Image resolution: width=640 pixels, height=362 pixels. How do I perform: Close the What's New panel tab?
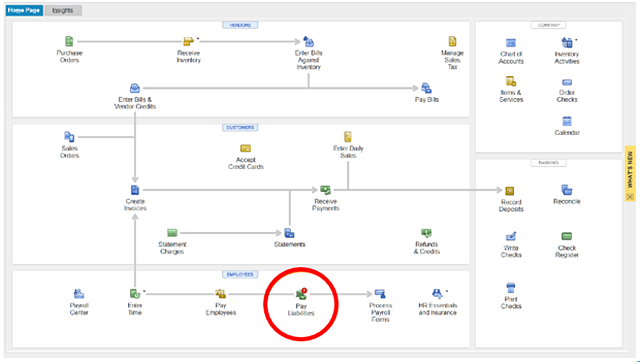pyautogui.click(x=630, y=197)
